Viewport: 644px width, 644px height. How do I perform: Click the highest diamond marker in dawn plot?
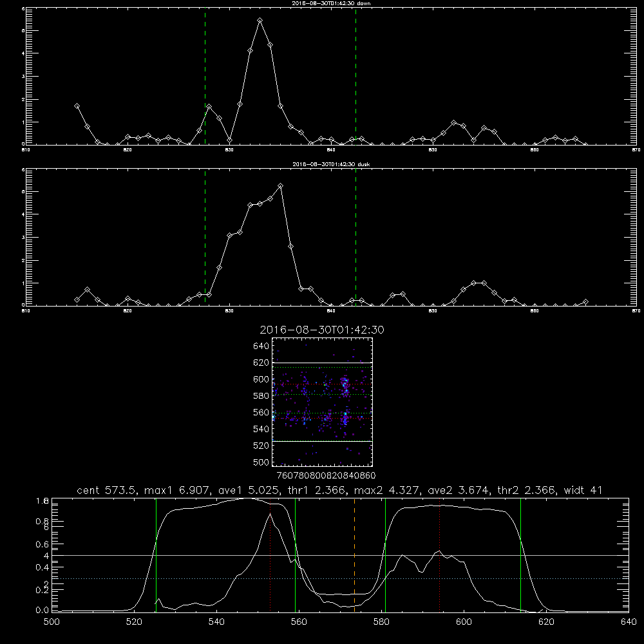click(260, 20)
